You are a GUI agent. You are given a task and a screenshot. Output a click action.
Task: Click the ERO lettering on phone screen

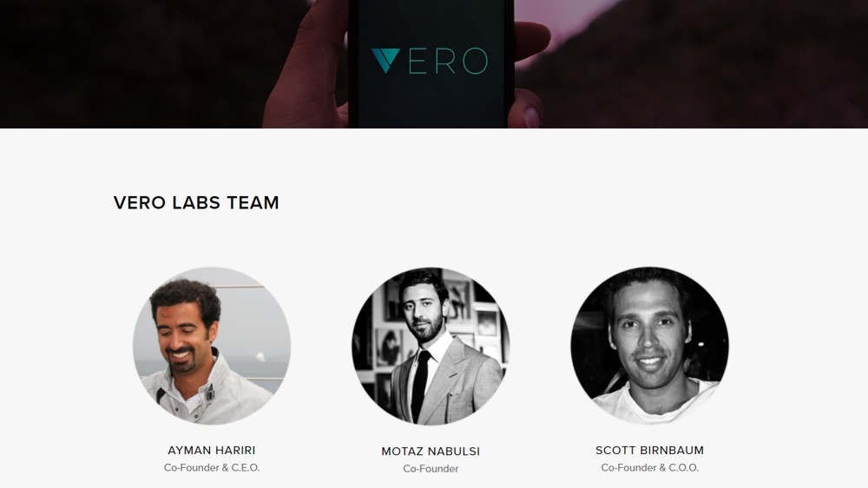(449, 61)
